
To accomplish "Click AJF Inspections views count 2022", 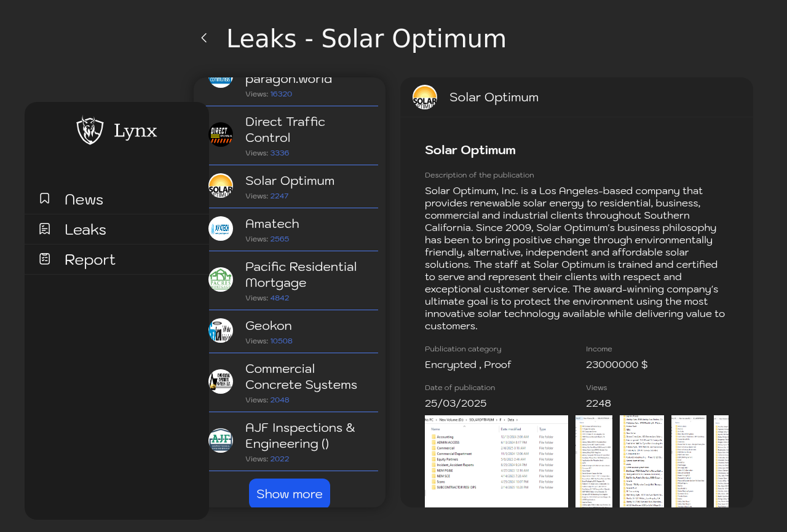I will pos(280,459).
